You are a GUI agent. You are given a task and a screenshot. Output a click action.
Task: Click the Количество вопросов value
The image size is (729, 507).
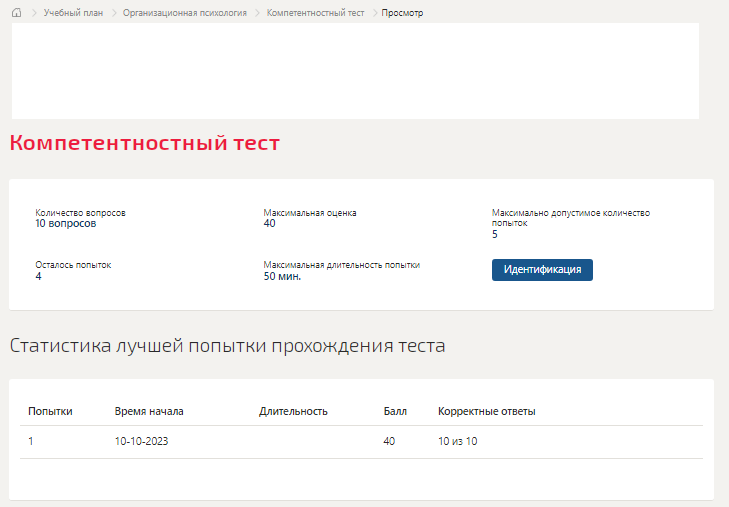[x=66, y=224]
